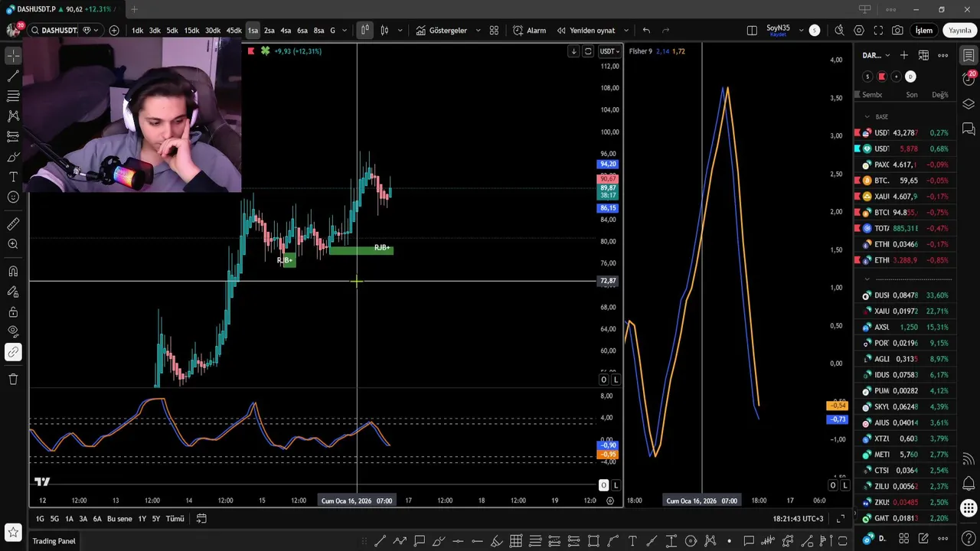
Task: Open the Göstergeler indicators menu
Action: [442, 31]
